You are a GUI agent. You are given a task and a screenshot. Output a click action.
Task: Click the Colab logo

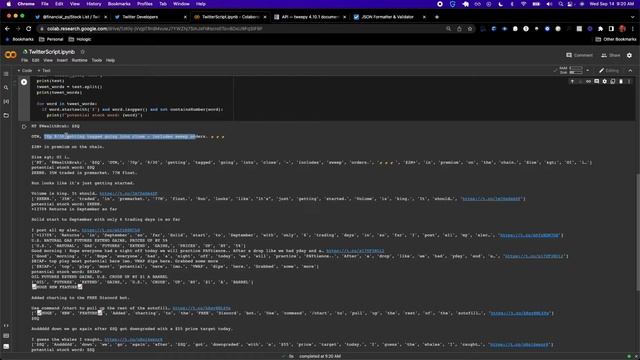10,55
